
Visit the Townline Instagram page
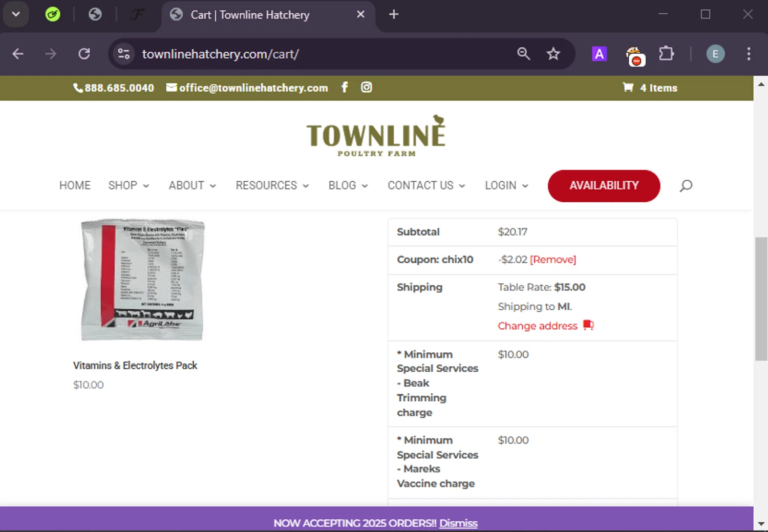[366, 87]
